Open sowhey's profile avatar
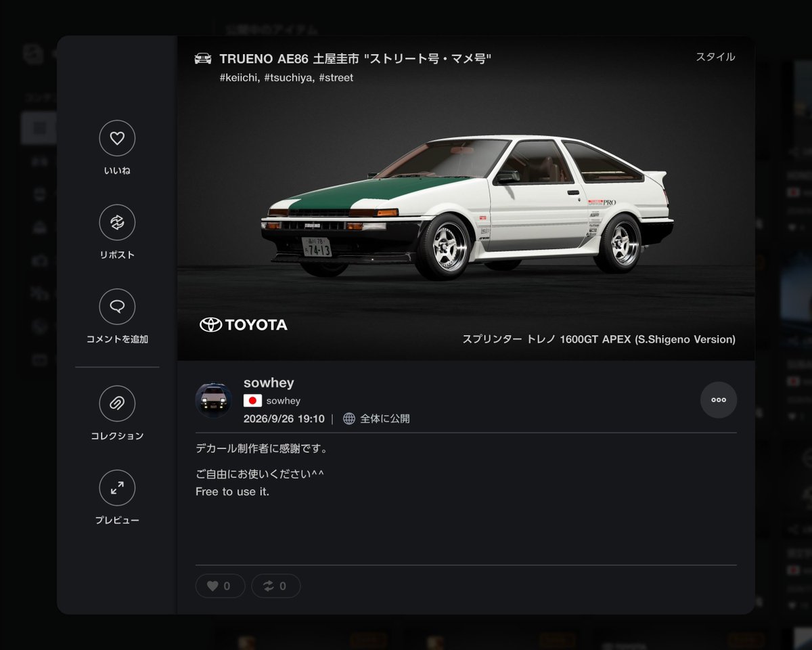This screenshot has width=812, height=650. tap(214, 400)
